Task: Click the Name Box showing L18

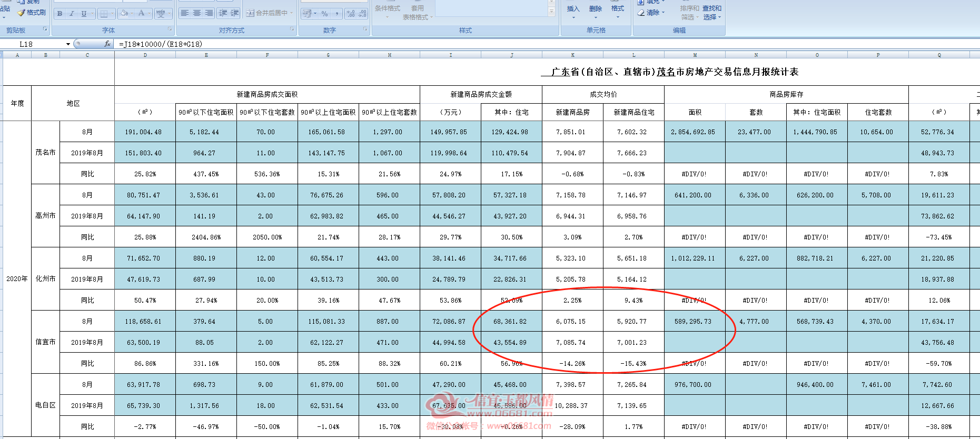Action: tap(33, 44)
